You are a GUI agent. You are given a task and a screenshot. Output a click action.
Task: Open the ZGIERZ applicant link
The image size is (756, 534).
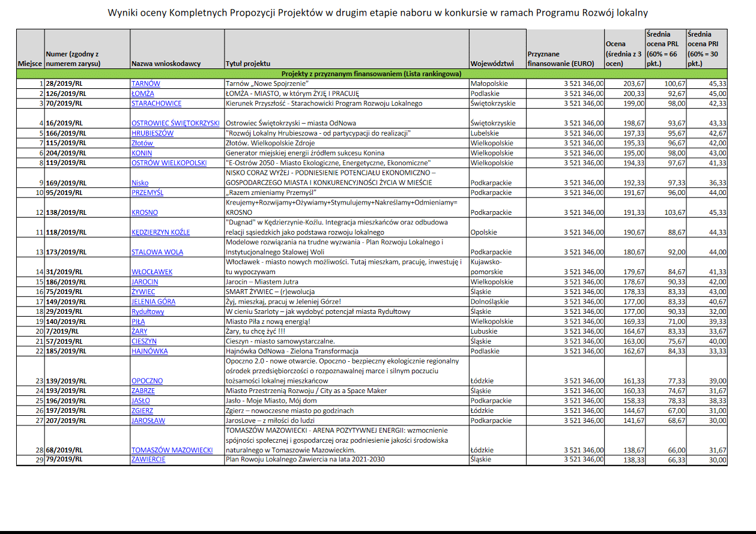(142, 410)
